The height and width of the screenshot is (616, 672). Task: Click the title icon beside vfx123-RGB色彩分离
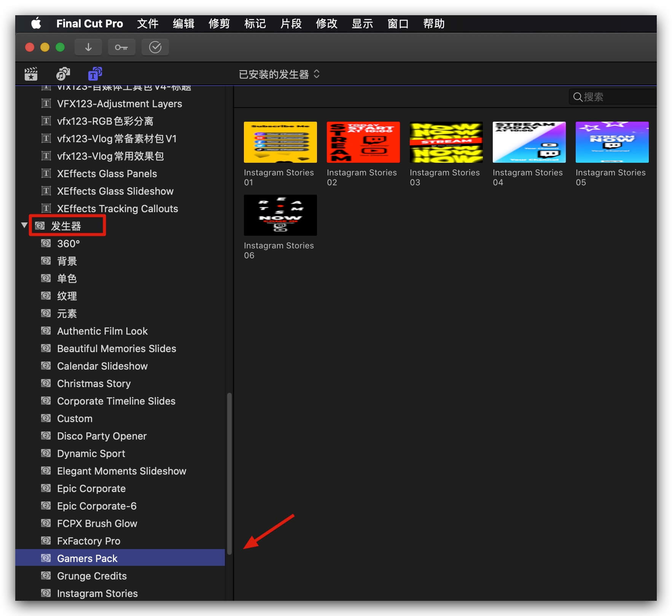point(46,121)
